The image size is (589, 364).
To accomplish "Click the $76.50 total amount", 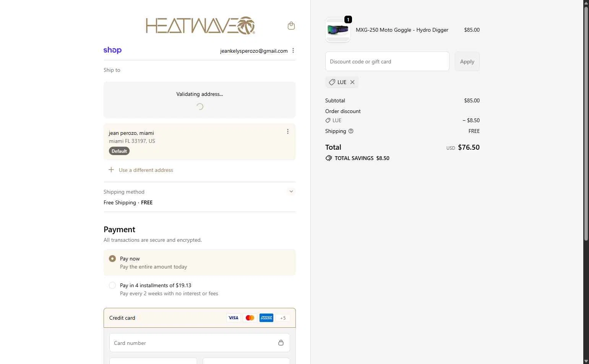I will click(469, 147).
